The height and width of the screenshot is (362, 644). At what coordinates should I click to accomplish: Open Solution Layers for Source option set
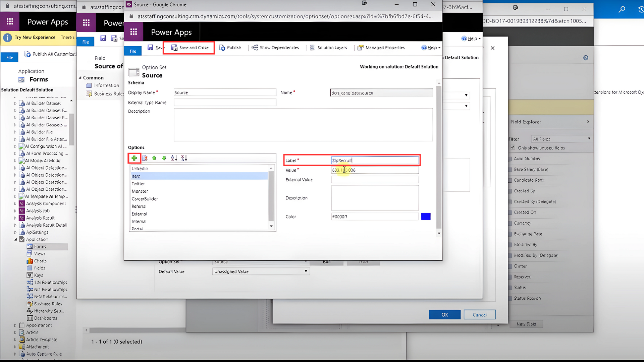tap(328, 48)
